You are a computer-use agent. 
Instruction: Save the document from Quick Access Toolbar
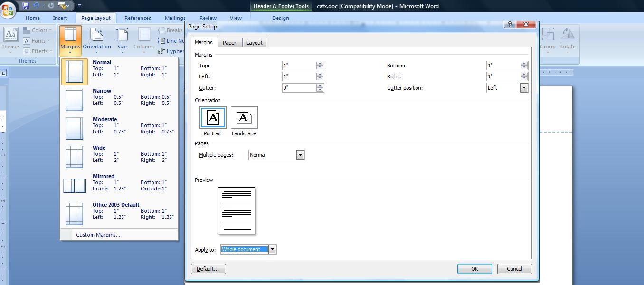(26, 6)
